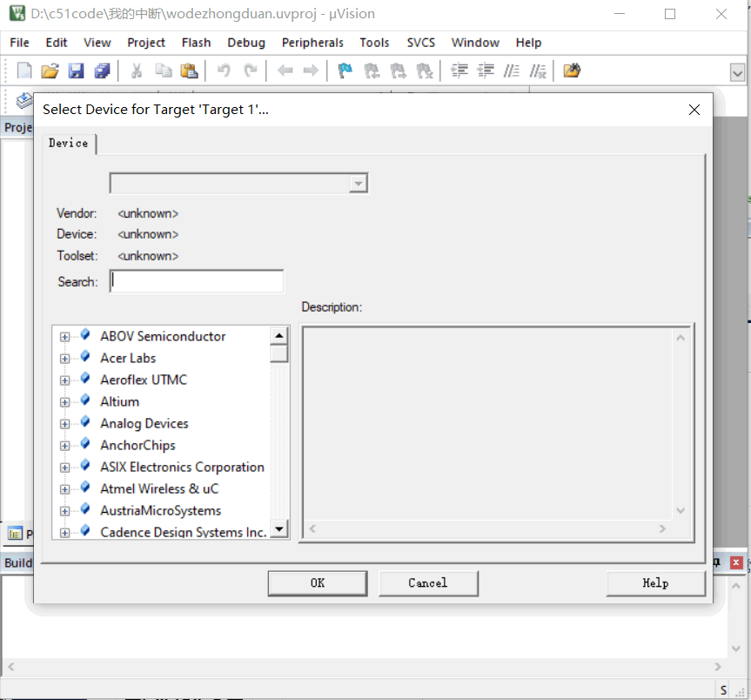
Task: Select Altium in vendor tree
Action: (x=120, y=401)
